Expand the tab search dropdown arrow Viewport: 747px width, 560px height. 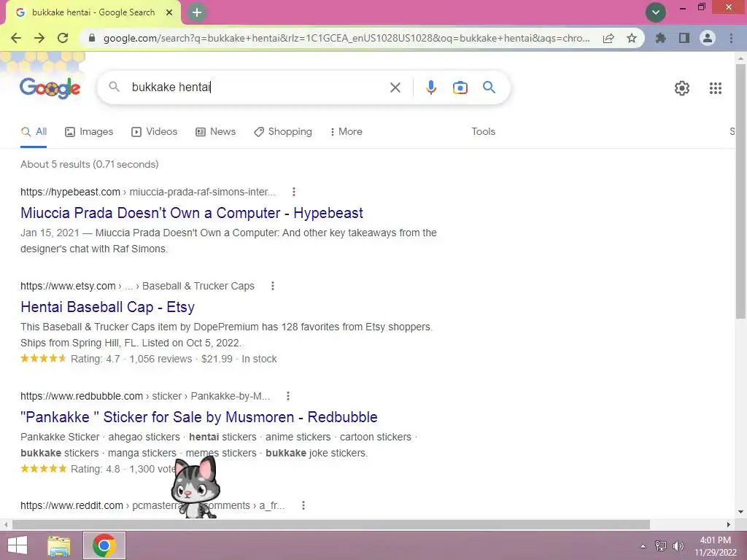[656, 12]
